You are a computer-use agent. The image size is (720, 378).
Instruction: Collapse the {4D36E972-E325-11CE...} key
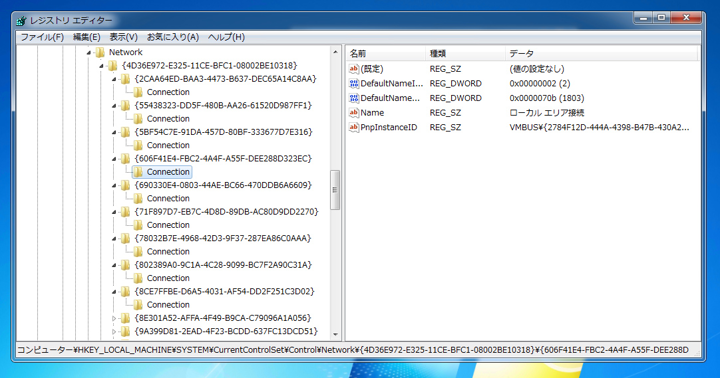coord(101,66)
